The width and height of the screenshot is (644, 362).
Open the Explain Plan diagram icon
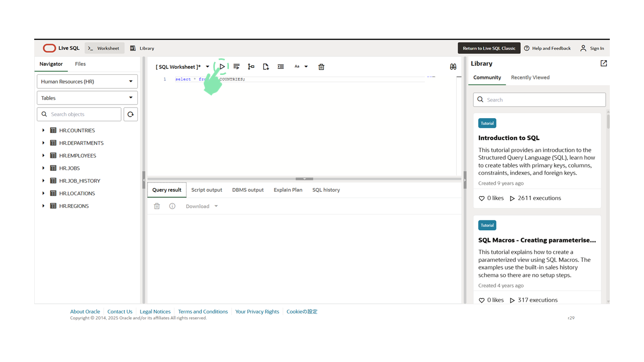(x=251, y=66)
